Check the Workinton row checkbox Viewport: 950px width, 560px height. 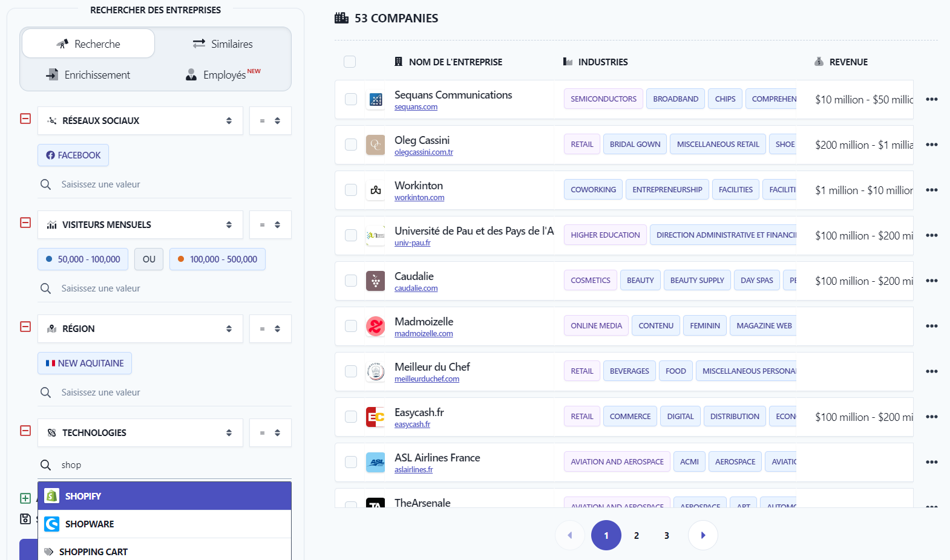tap(351, 190)
